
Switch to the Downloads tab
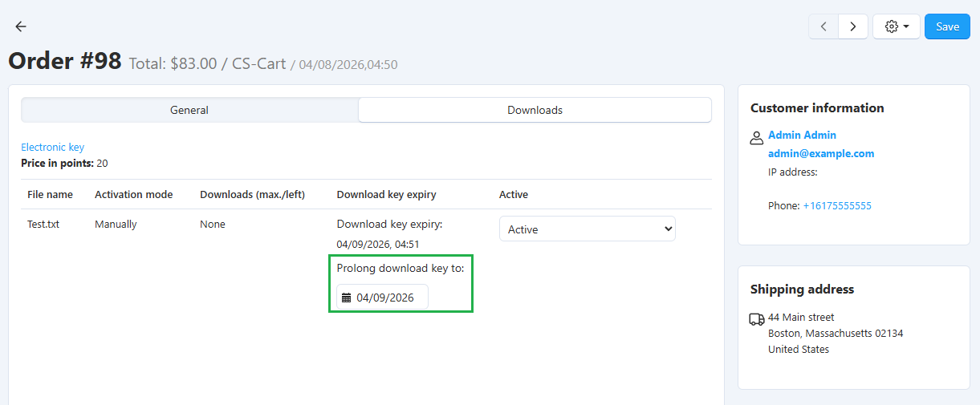click(x=535, y=110)
